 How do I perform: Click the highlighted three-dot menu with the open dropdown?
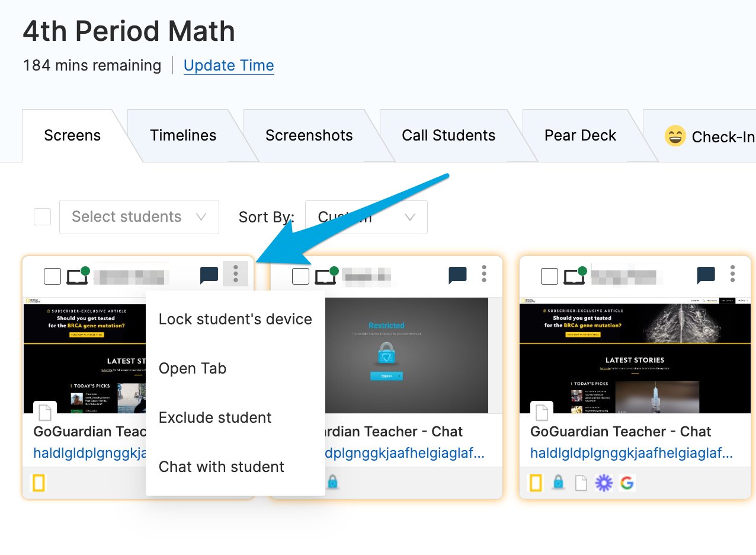(235, 273)
